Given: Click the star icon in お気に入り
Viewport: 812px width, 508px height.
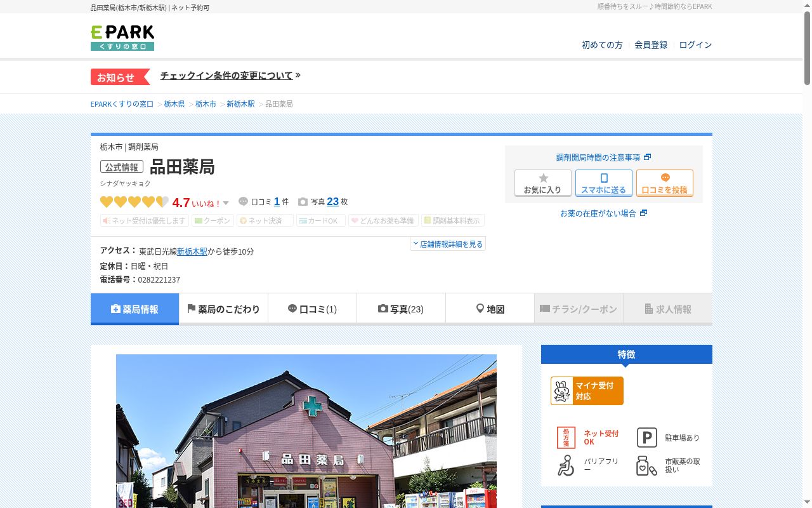Looking at the screenshot, I should pyautogui.click(x=543, y=178).
